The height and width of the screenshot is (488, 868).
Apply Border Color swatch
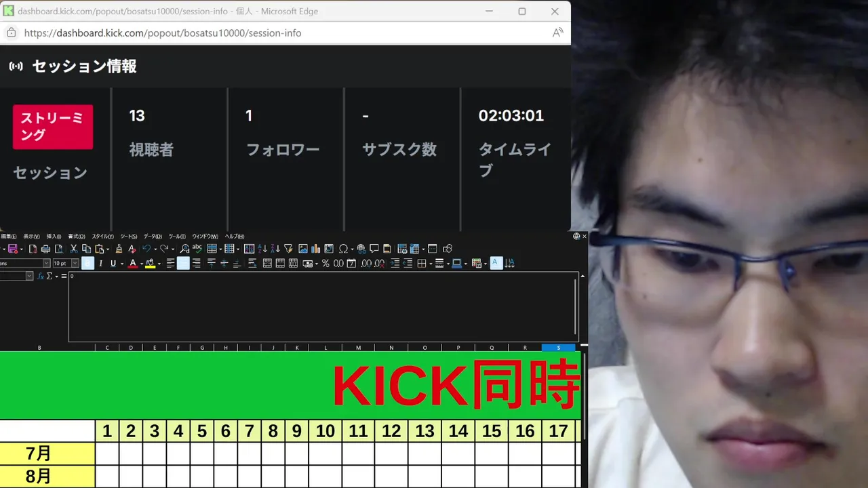pos(457,264)
